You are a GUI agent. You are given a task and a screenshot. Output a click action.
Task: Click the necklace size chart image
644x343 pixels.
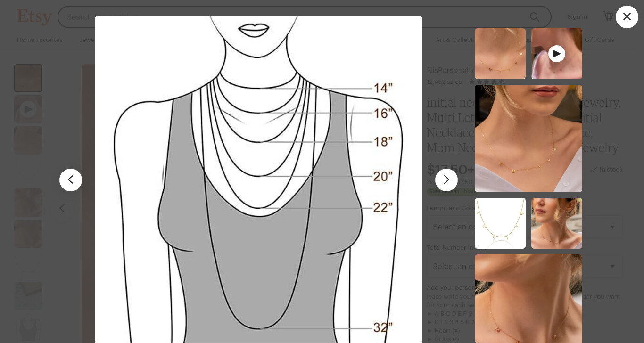258,180
